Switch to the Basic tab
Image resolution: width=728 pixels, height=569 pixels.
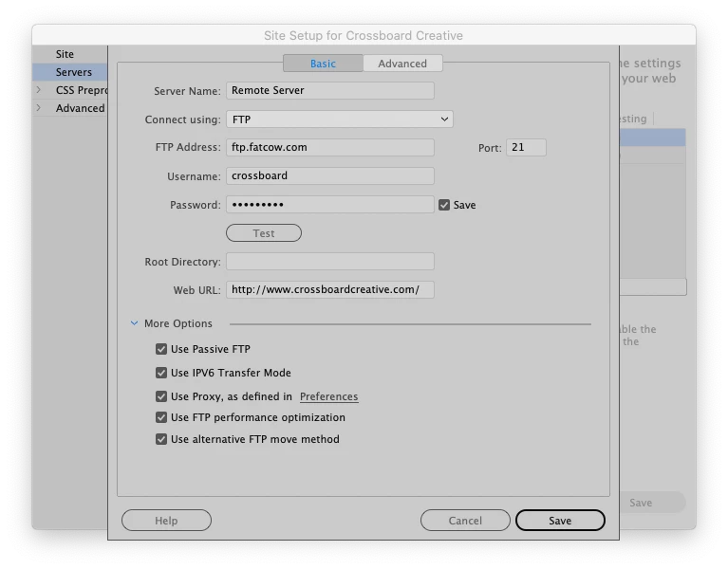point(323,64)
